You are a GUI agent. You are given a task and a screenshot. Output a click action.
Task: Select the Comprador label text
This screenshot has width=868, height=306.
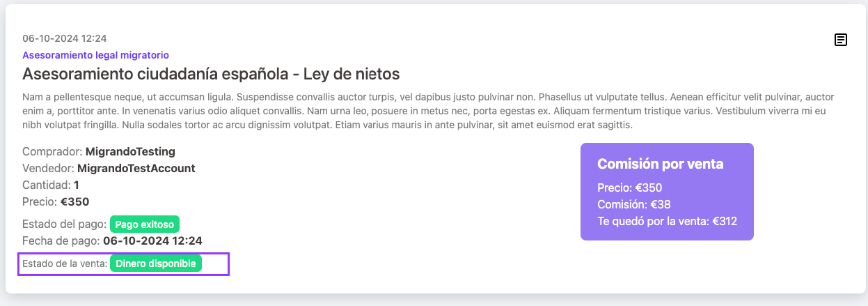tap(52, 151)
